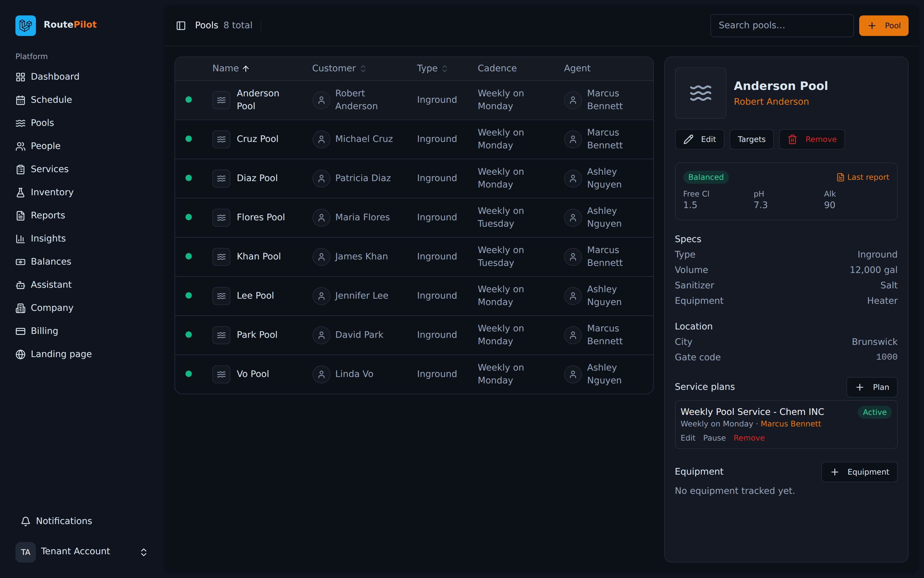Screen dimensions: 924x578
Task: Click the orange add Pool button
Action: coord(883,26)
